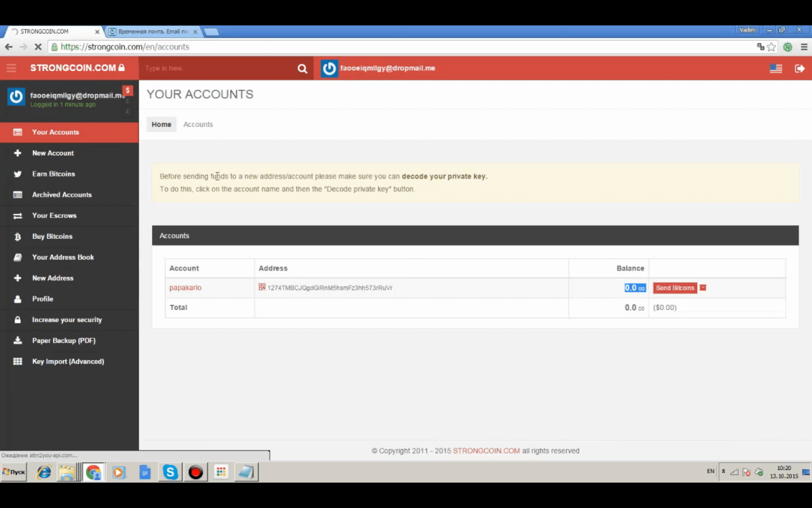Click the EN language indicator
Screen dimensions: 812x508
click(x=710, y=471)
